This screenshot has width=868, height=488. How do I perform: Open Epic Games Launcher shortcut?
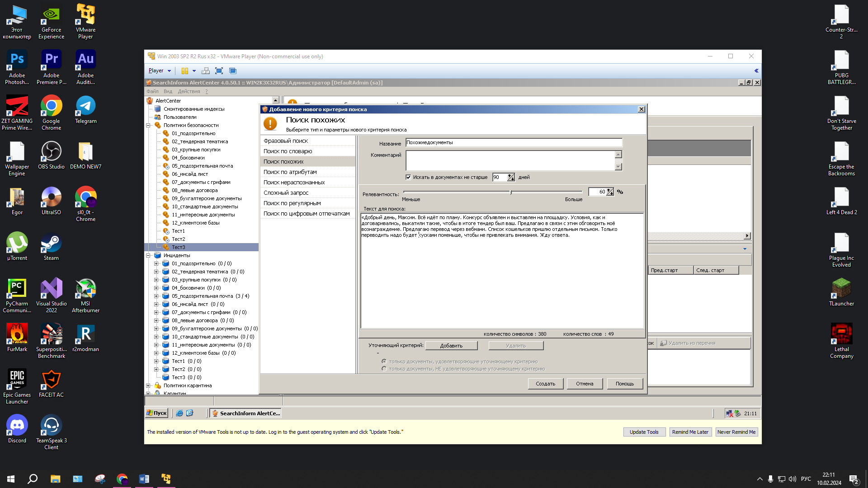pyautogui.click(x=17, y=387)
